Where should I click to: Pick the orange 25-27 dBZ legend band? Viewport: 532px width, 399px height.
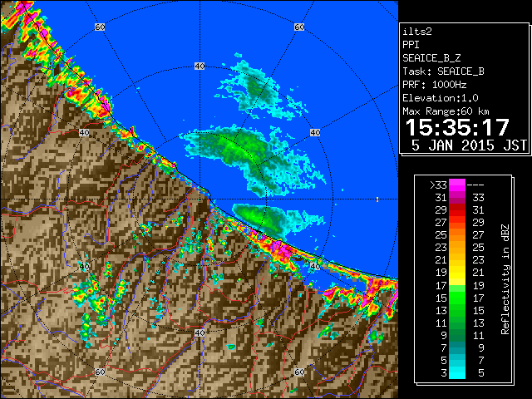point(457,234)
